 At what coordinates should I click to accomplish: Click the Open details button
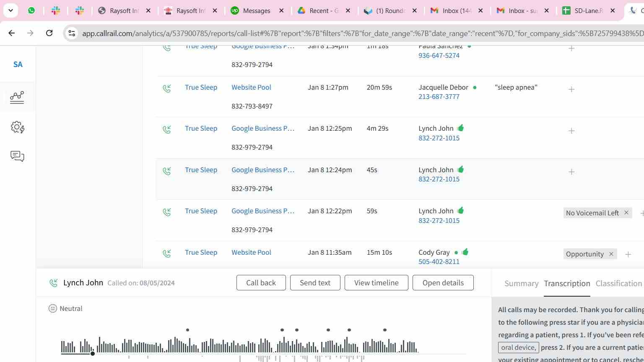point(443,283)
